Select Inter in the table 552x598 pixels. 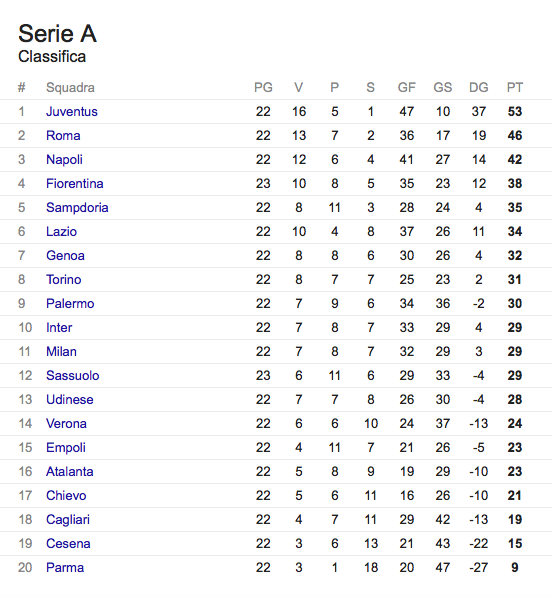(59, 328)
